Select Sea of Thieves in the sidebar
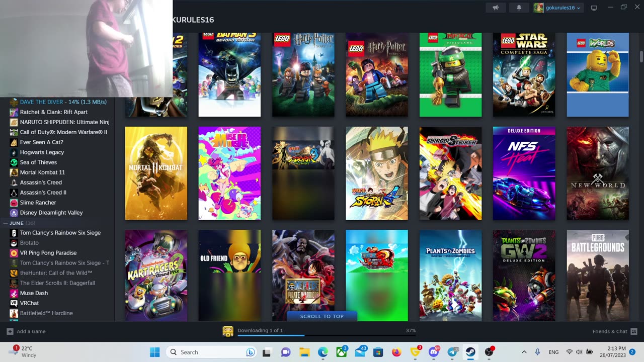This screenshot has width=644, height=362. coord(38,162)
